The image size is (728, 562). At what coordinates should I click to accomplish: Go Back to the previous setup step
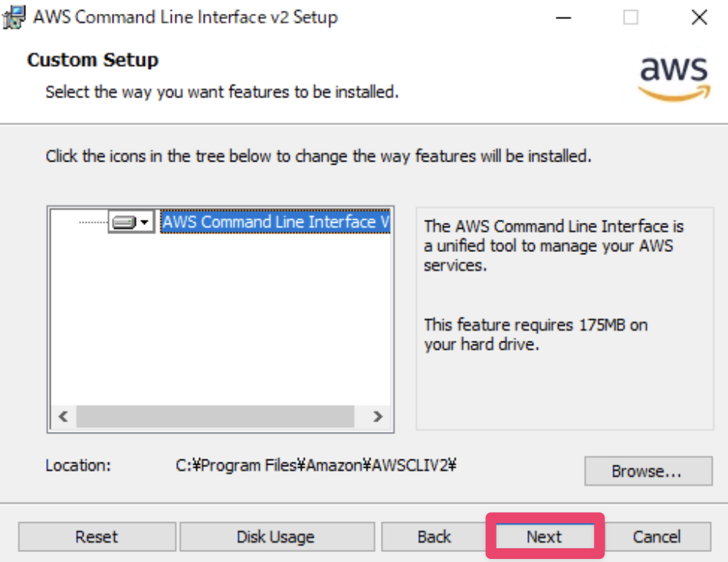[434, 537]
